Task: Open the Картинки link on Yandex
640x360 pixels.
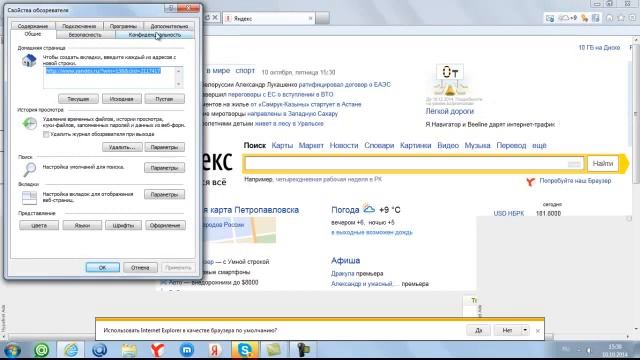Action: [416, 145]
